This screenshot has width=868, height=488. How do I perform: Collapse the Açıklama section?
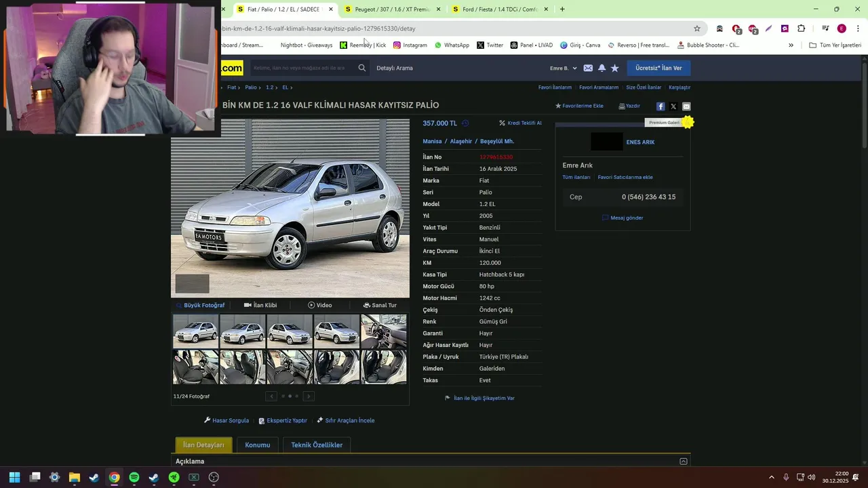pos(684,462)
